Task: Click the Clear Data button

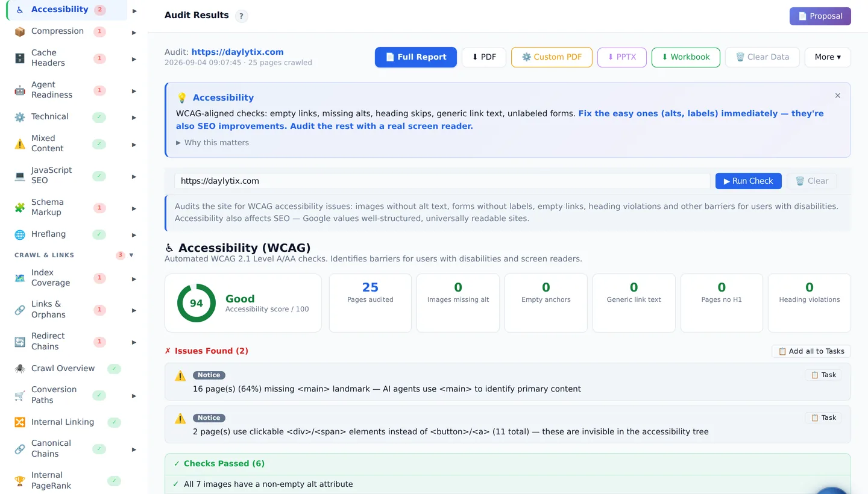Action: [763, 57]
